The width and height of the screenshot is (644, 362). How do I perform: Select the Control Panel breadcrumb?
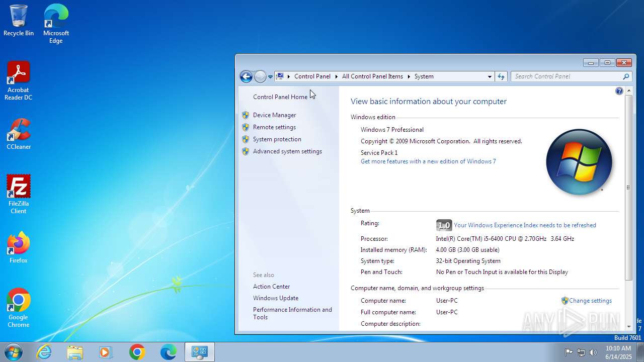[x=312, y=76]
